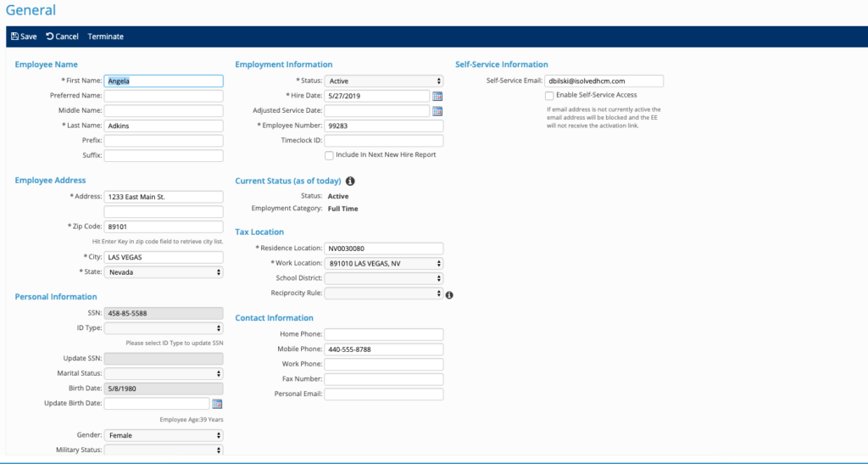Click the Cancel text in toolbar
The height and width of the screenshot is (464, 868).
point(67,36)
